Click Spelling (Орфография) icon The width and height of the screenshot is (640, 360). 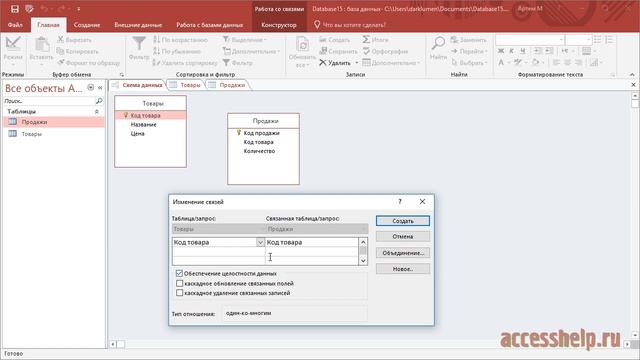[x=366, y=51]
